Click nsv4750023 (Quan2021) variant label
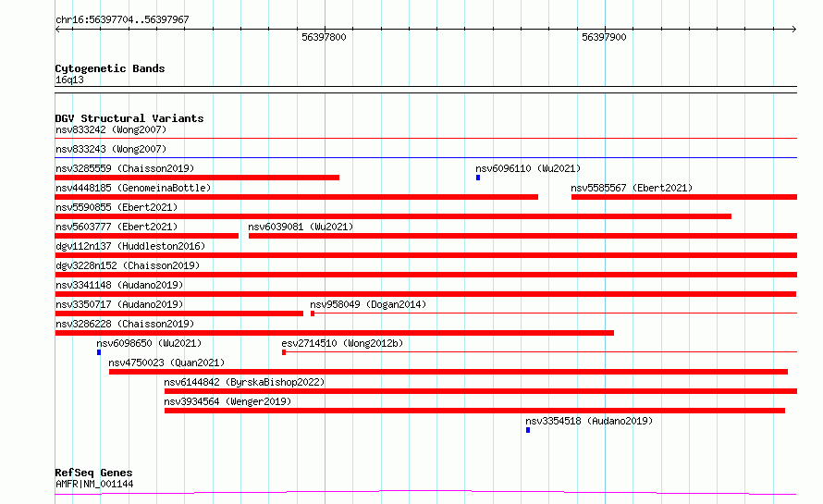This screenshot has width=823, height=504. click(166, 363)
